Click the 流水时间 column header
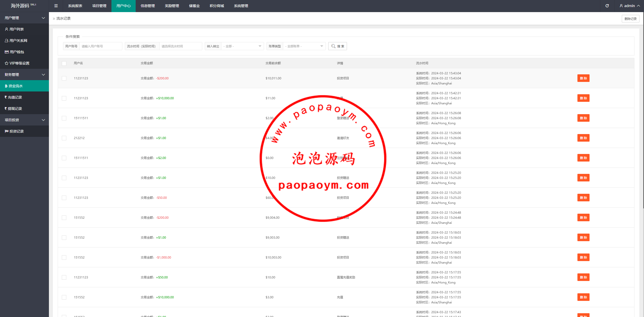Image resolution: width=644 pixels, height=317 pixels. tap(422, 63)
